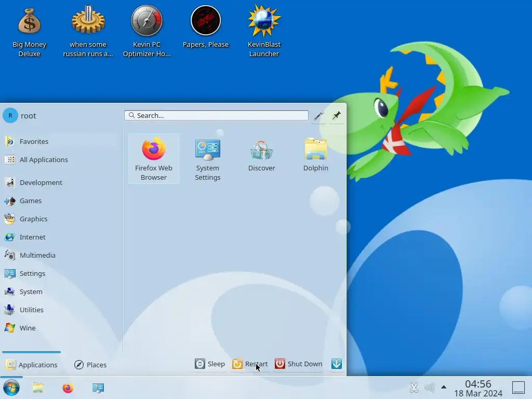Open the Games category
This screenshot has height=399, width=532.
(60, 201)
